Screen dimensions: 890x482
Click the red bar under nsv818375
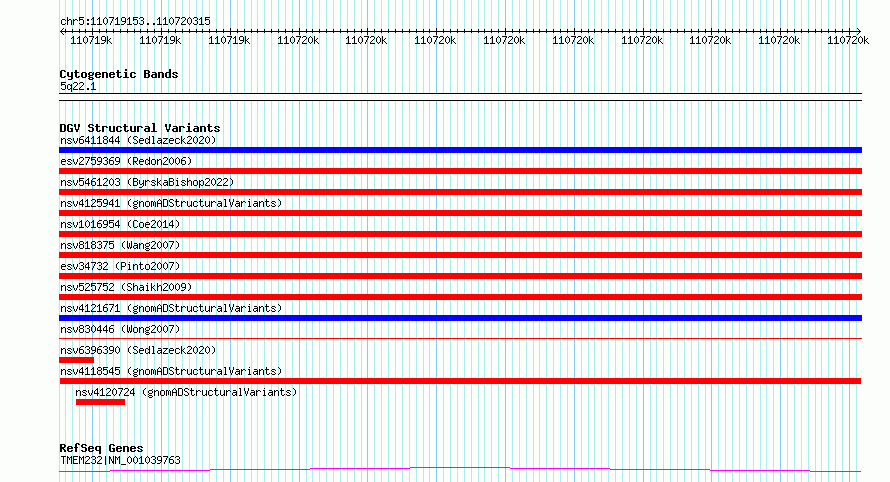pos(460,255)
